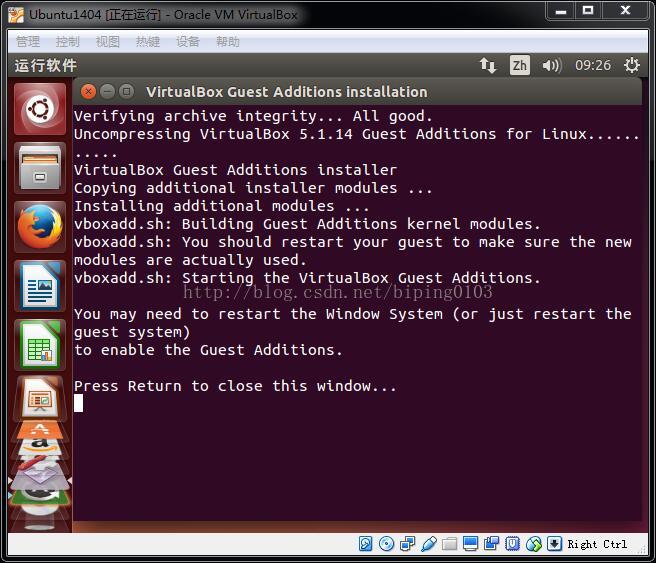Screen dimensions: 656x563
Task: Minimize the Guest Additions installation terminal
Action: pos(108,91)
